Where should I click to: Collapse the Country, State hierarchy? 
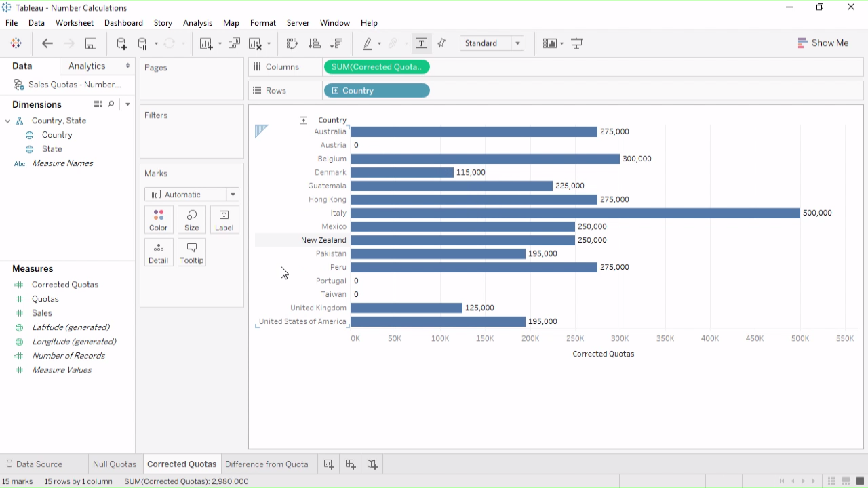tap(8, 121)
